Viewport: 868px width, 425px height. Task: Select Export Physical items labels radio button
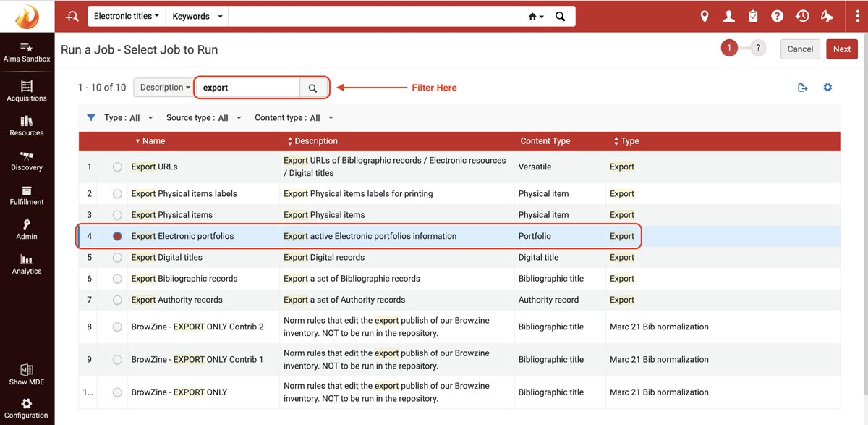coord(117,194)
